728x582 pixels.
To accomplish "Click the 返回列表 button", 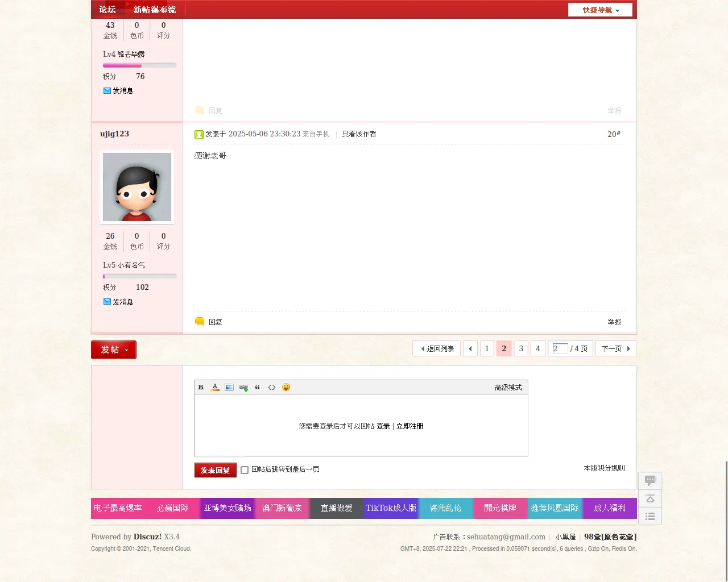I will click(436, 348).
